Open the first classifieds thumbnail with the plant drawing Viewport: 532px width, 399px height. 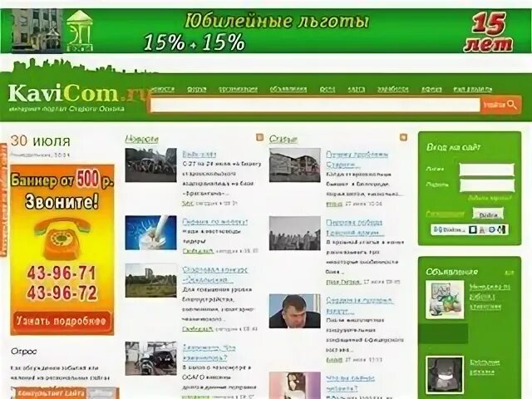[445, 299]
